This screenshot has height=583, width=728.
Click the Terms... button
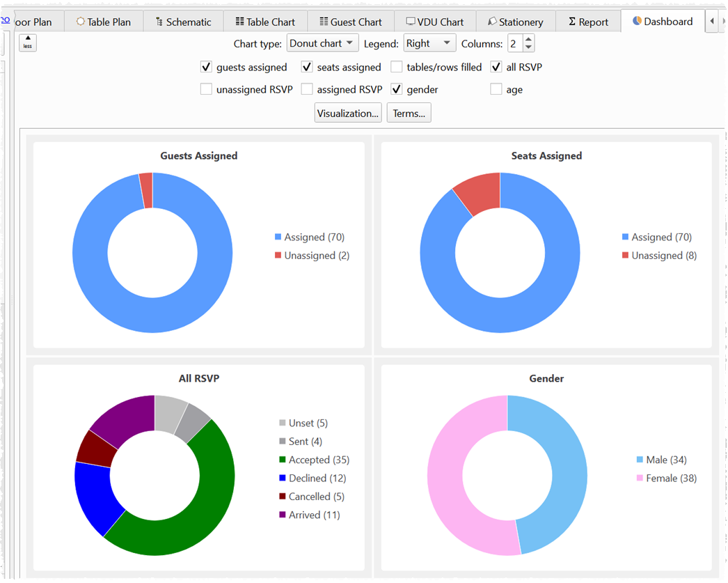click(x=409, y=114)
